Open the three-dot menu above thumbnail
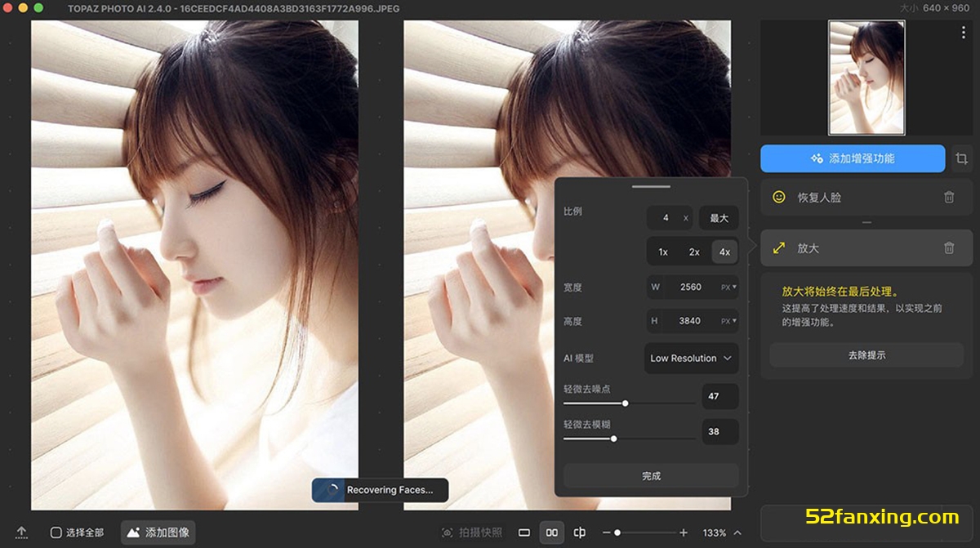980x548 pixels. point(964,33)
